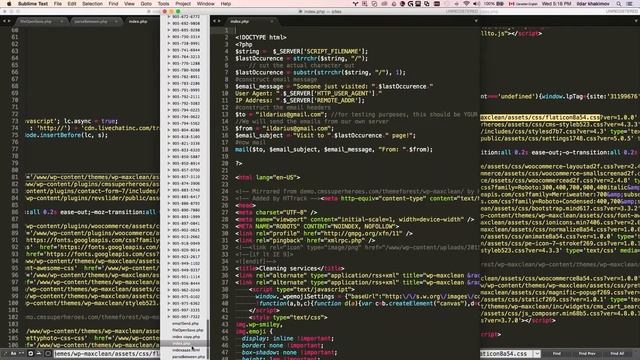Open Notification Center icon
Screen dimensions: 640x360
(630, 4)
